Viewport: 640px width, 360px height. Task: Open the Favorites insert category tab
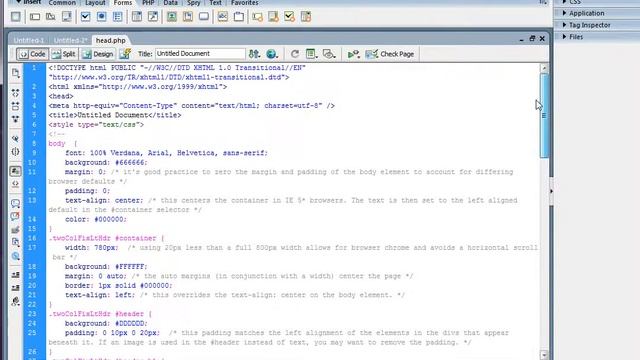tap(244, 3)
